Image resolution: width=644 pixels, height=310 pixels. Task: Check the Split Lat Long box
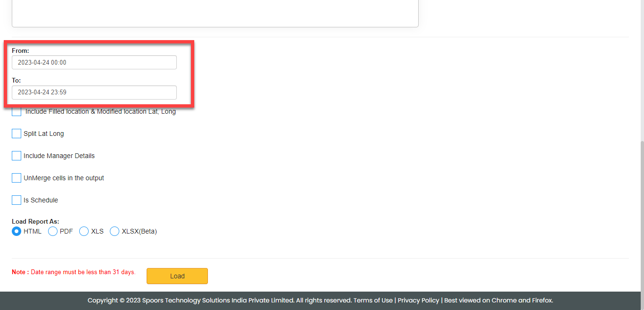[x=17, y=134]
